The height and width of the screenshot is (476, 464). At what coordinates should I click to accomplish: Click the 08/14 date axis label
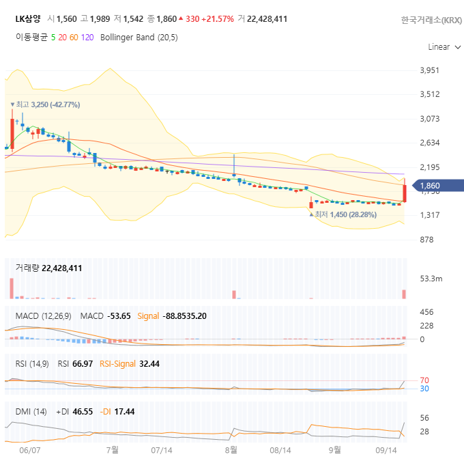coord(280,450)
